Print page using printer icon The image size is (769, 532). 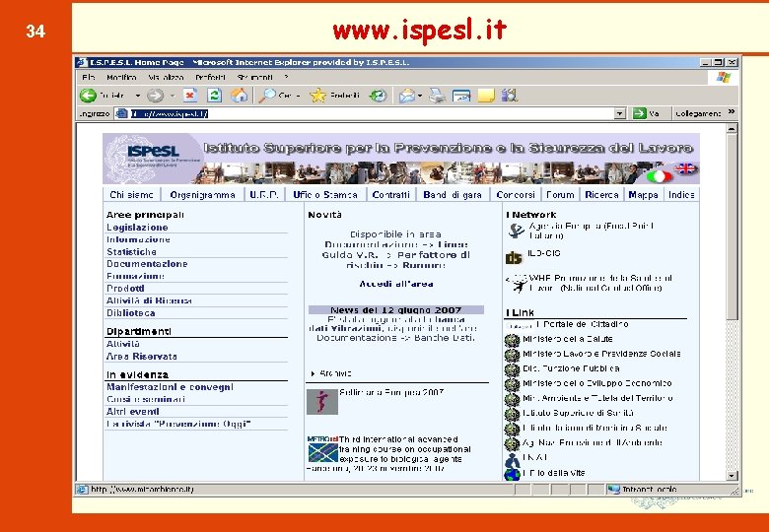pyautogui.click(x=437, y=96)
